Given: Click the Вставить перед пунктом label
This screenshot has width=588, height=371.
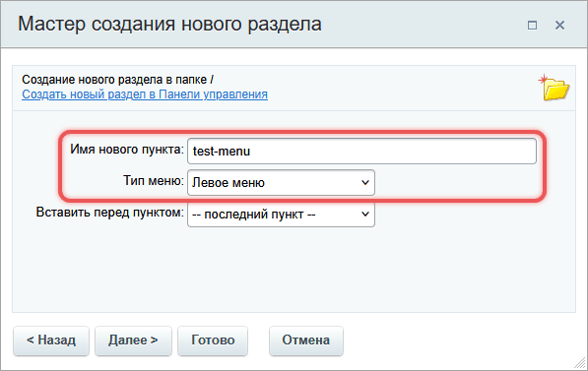Looking at the screenshot, I should pyautogui.click(x=110, y=213).
